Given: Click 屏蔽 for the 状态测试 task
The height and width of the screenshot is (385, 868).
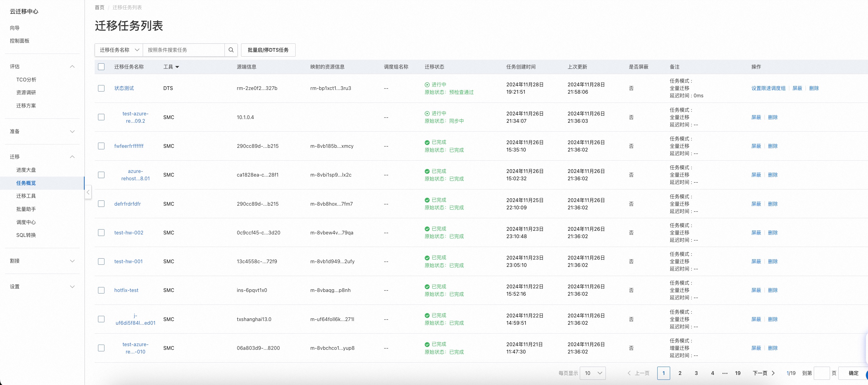Looking at the screenshot, I should point(797,88).
